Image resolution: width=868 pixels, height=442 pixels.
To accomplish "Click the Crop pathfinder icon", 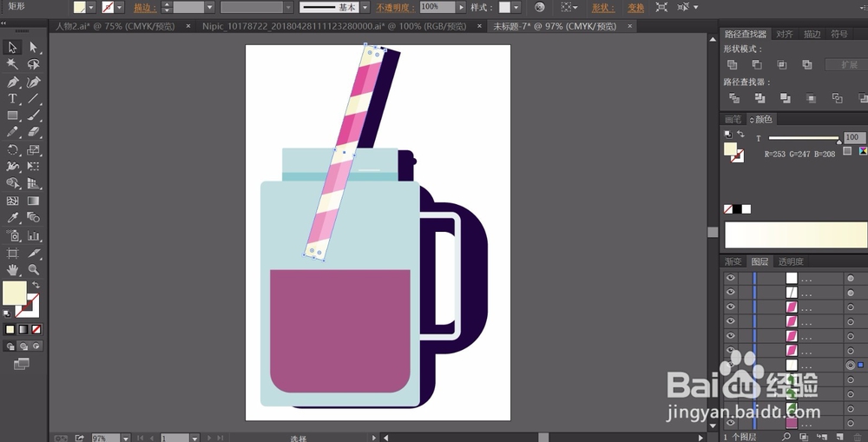I will (811, 98).
